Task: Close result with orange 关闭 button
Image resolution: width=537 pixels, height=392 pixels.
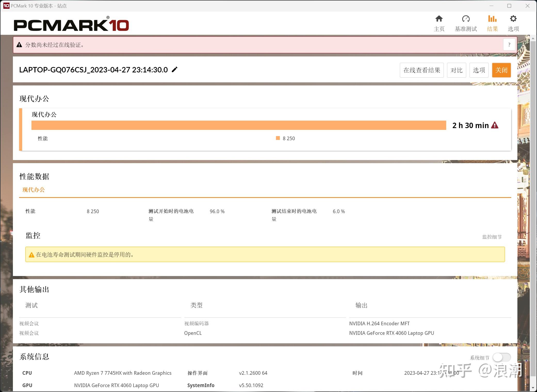Action: coord(501,70)
